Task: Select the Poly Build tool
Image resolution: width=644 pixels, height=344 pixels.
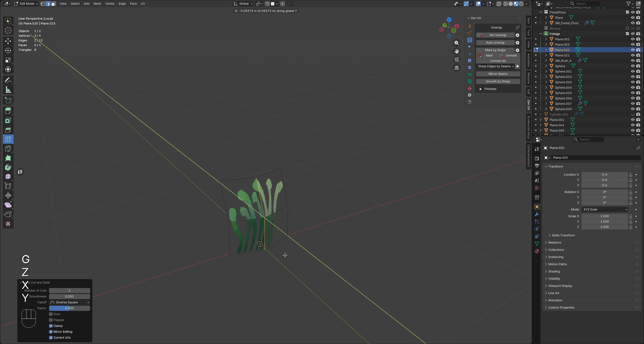Action: pos(8,158)
